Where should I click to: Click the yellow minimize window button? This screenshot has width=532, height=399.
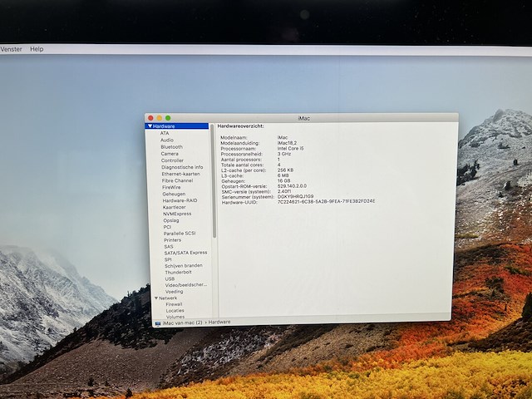pos(160,118)
